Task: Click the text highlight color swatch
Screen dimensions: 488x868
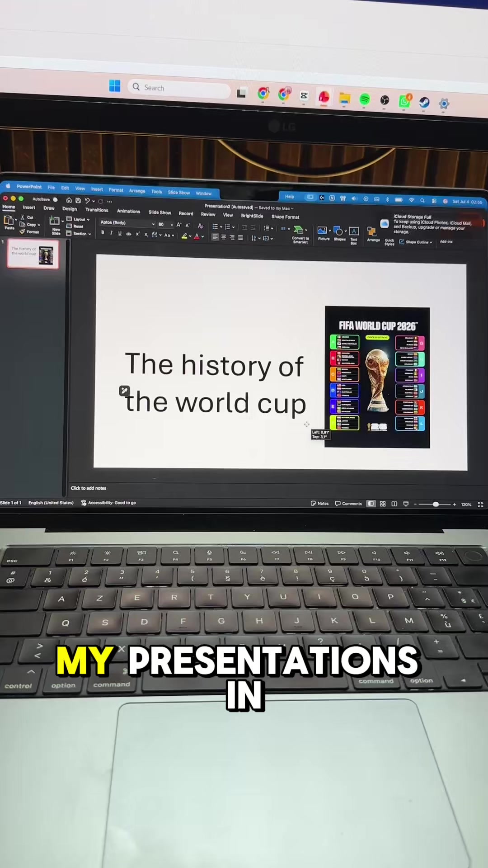Action: pyautogui.click(x=184, y=236)
